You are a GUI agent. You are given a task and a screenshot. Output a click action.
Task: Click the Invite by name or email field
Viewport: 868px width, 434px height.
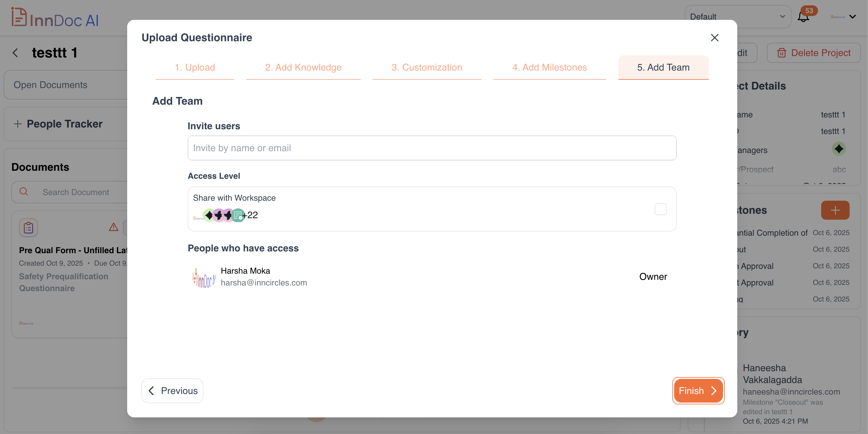(x=432, y=148)
